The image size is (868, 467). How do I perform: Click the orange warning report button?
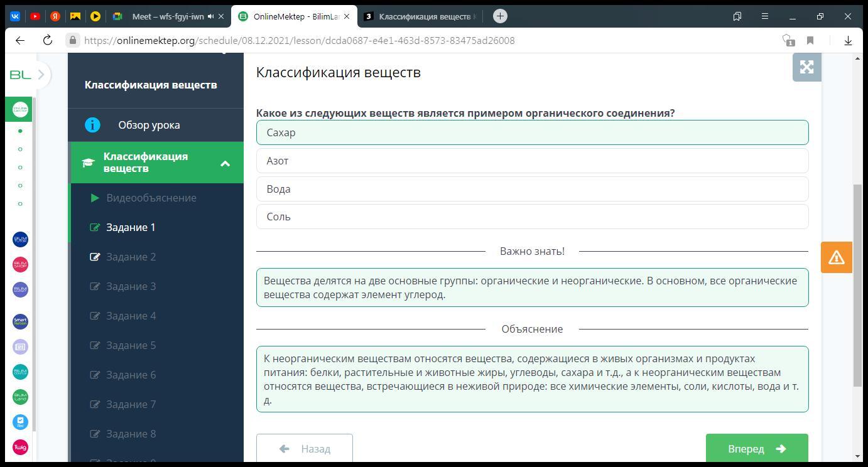tap(837, 257)
